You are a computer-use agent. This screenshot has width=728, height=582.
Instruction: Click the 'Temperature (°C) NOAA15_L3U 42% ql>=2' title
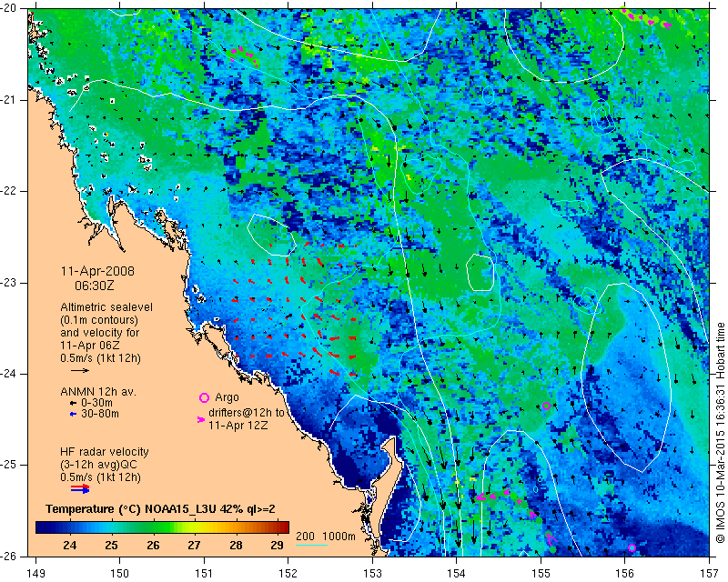160,509
